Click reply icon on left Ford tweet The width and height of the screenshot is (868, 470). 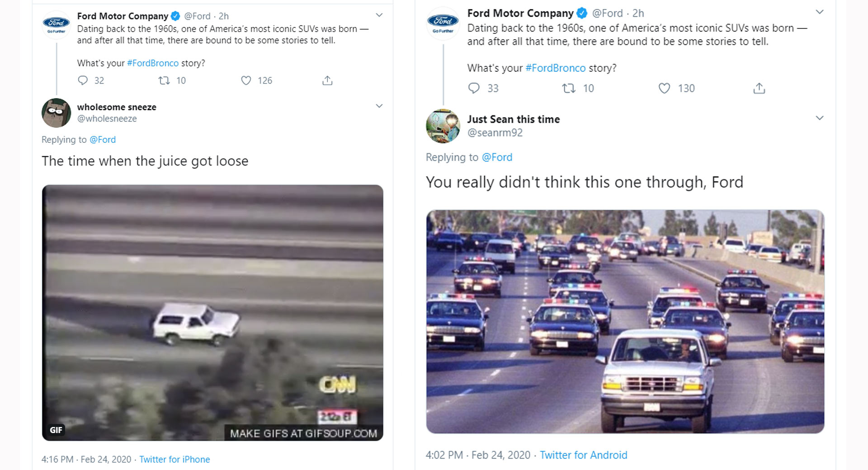[x=83, y=80]
